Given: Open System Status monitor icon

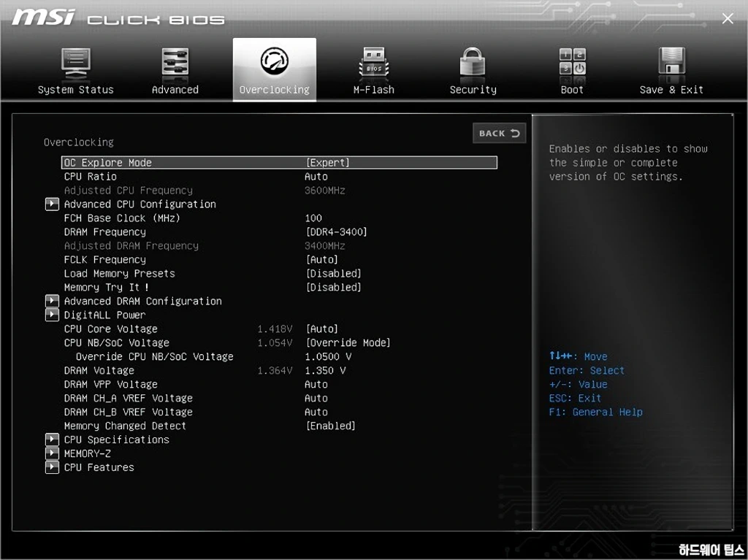Looking at the screenshot, I should coord(75,64).
